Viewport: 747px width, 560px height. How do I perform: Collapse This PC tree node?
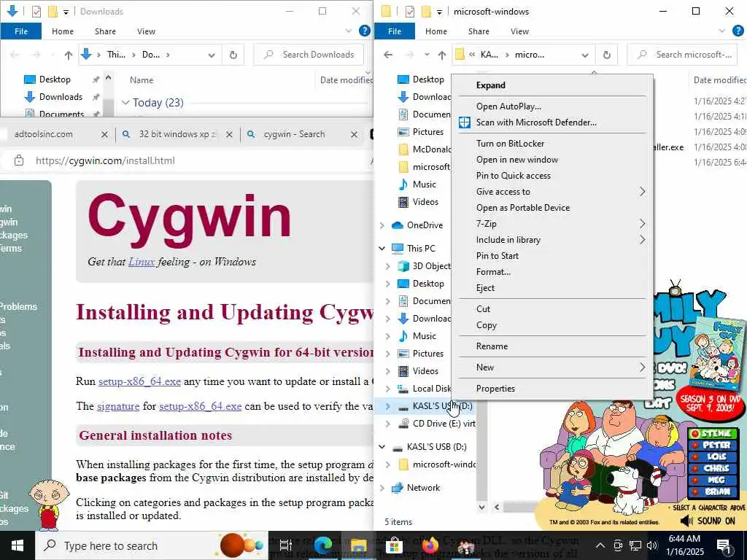(382, 248)
